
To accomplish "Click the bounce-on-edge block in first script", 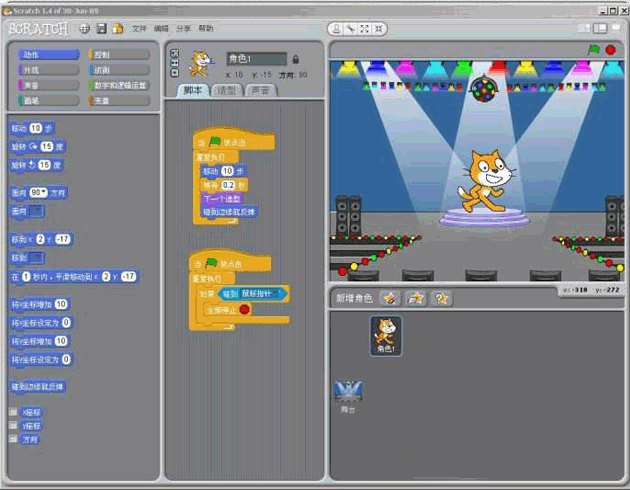I will tap(229, 212).
